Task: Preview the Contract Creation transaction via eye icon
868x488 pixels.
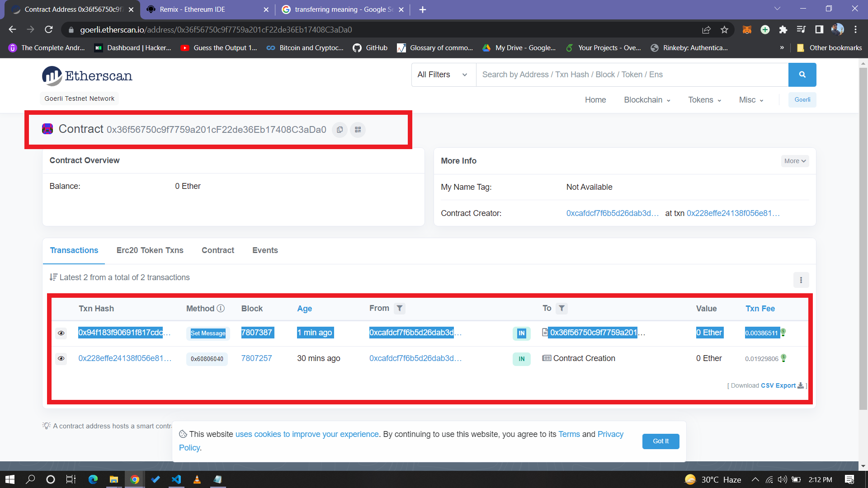Action: (x=61, y=359)
